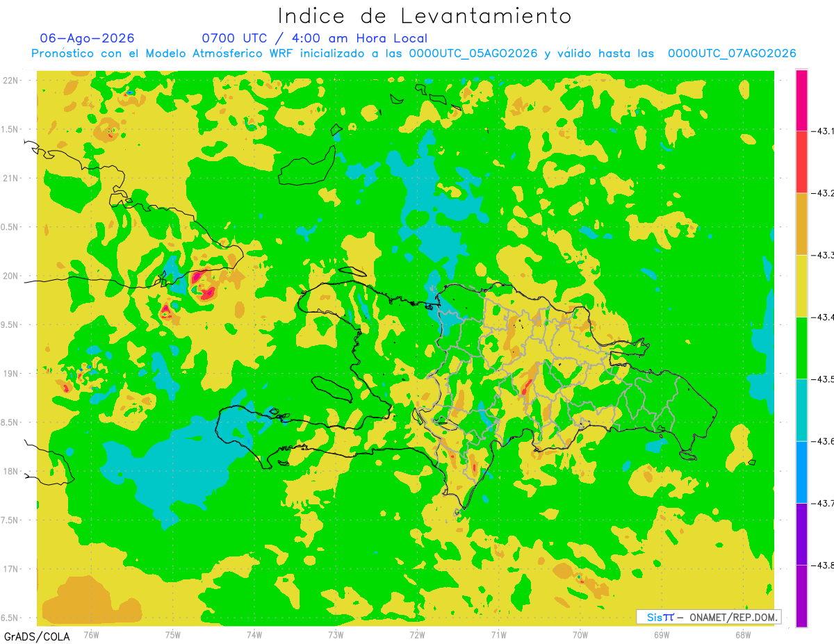Pick the yellow legend swatch
Image resolution: width=834 pixels, height=644 pixels.
pos(801,286)
